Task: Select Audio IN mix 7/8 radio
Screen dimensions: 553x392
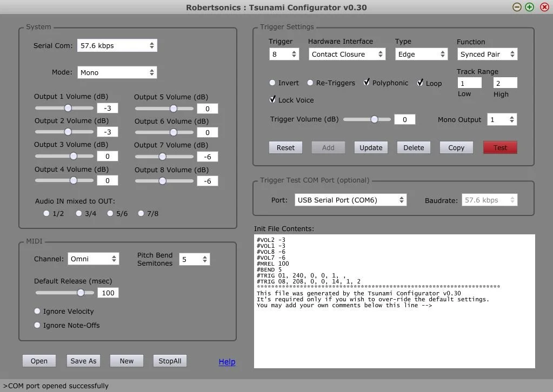Action: (141, 213)
